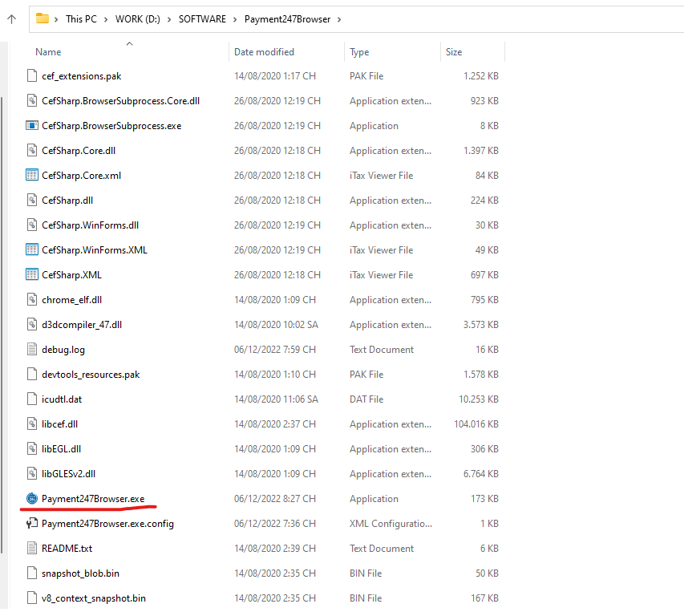Select file name devtools_resources.pak
Image resolution: width=684 pixels, height=616 pixels.
coord(91,375)
